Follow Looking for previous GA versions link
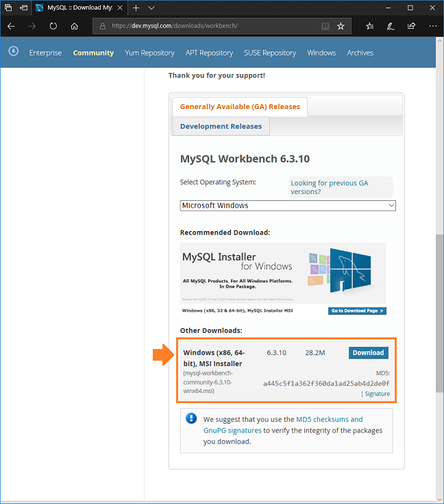The height and width of the screenshot is (504, 444). point(330,187)
